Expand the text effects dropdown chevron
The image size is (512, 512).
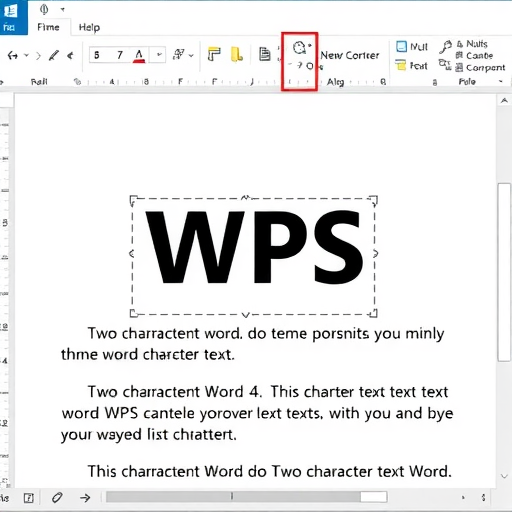click(191, 55)
